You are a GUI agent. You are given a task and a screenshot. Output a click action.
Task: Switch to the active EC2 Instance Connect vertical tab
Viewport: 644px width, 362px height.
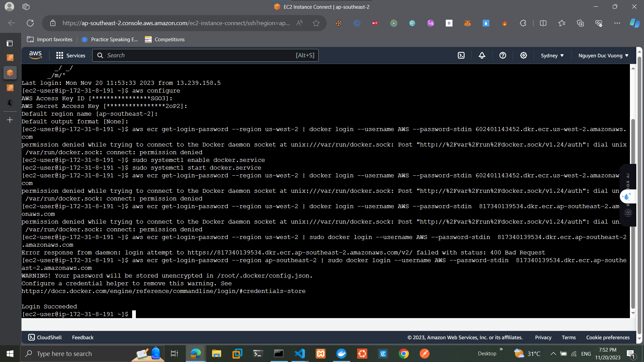(x=10, y=73)
